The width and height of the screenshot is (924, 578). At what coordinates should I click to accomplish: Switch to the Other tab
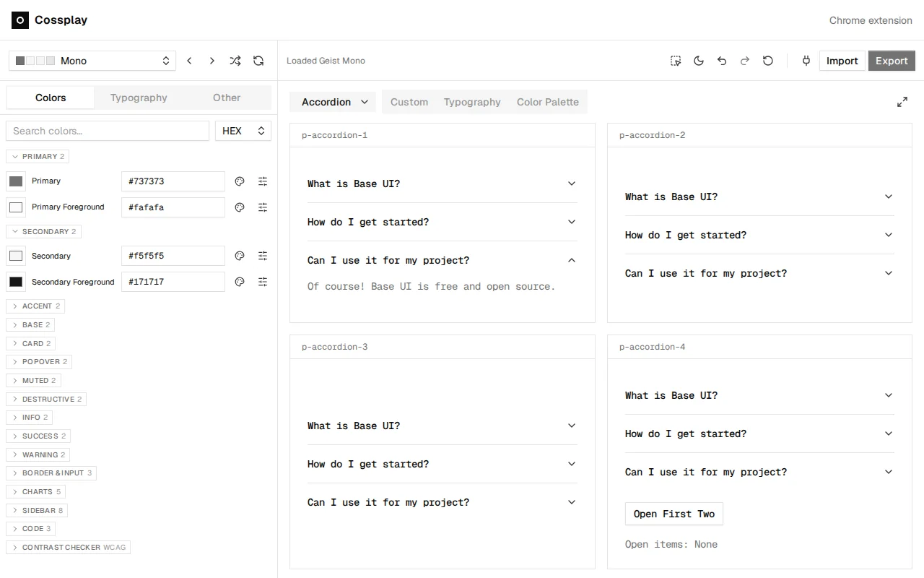pos(227,98)
